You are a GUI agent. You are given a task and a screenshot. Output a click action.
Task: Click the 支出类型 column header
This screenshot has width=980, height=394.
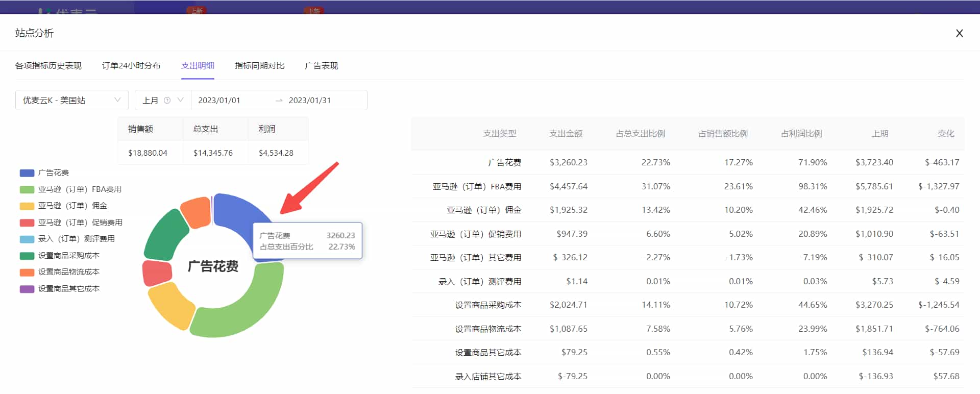500,134
